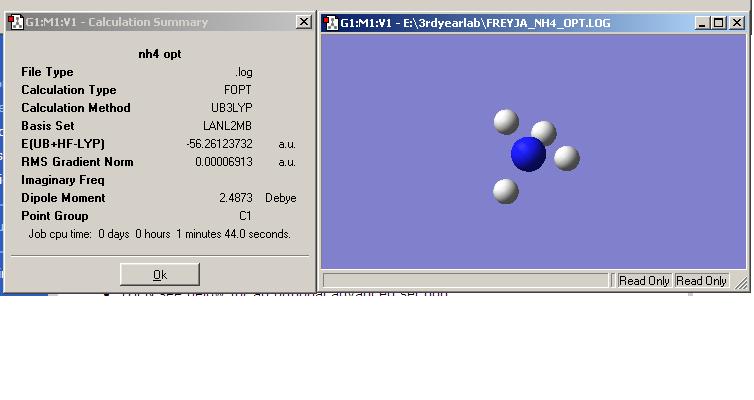The height and width of the screenshot is (400, 754).
Task: Click the File Type label
Action: coord(47,72)
